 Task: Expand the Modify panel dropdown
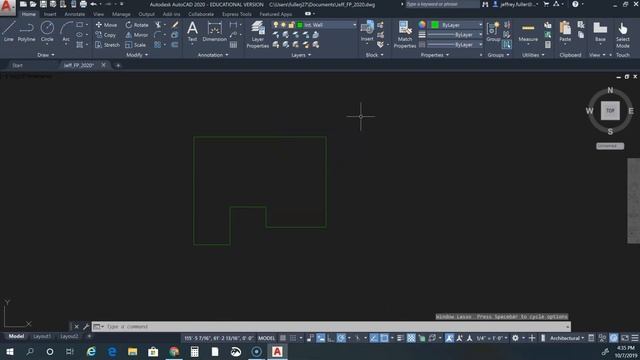point(137,55)
